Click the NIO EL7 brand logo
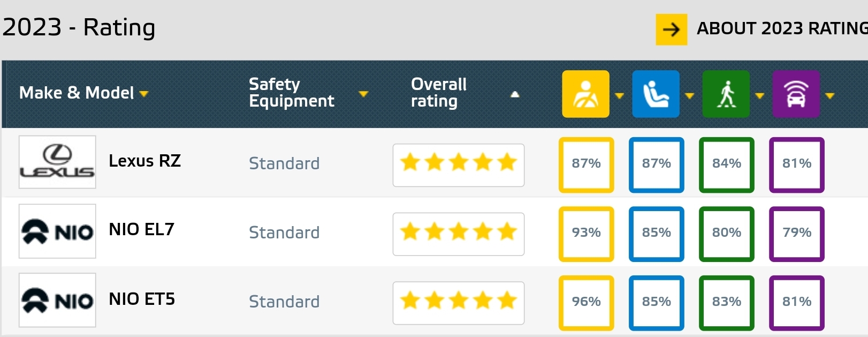Screen dimensions: 868x337 57,231
